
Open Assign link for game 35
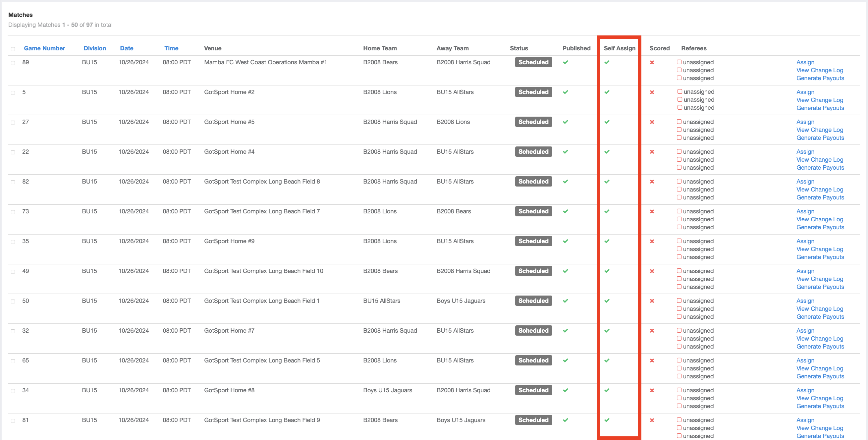805,241
